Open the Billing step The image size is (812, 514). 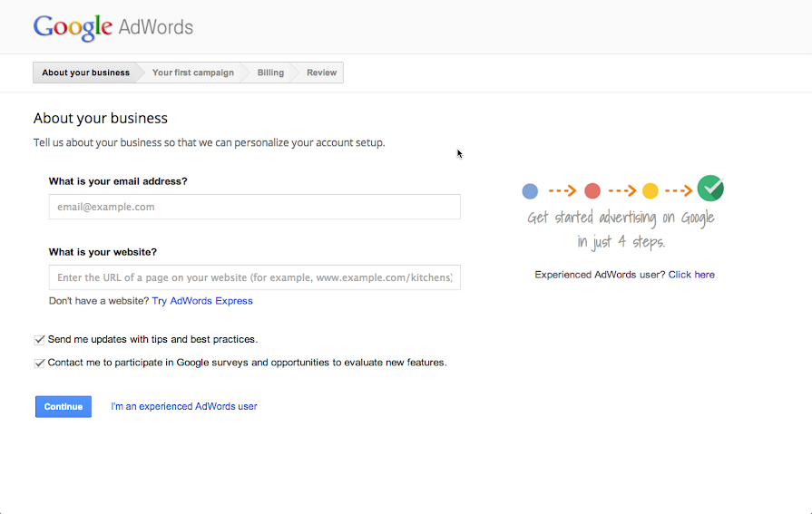pos(270,73)
